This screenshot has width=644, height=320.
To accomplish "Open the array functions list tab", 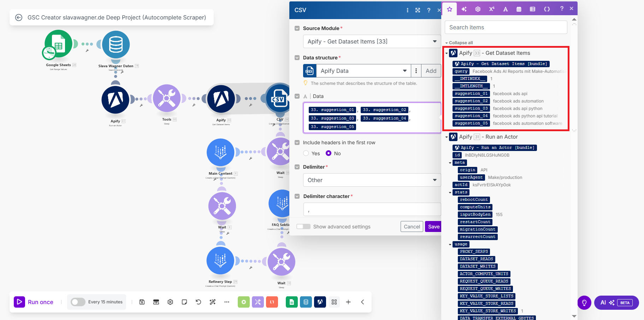I will (533, 9).
